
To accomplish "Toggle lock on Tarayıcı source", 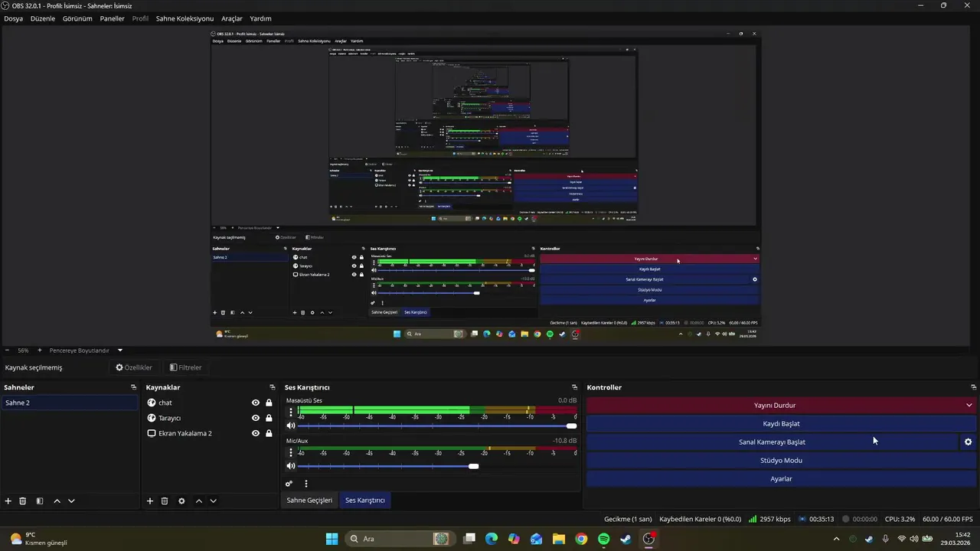I will tap(269, 418).
